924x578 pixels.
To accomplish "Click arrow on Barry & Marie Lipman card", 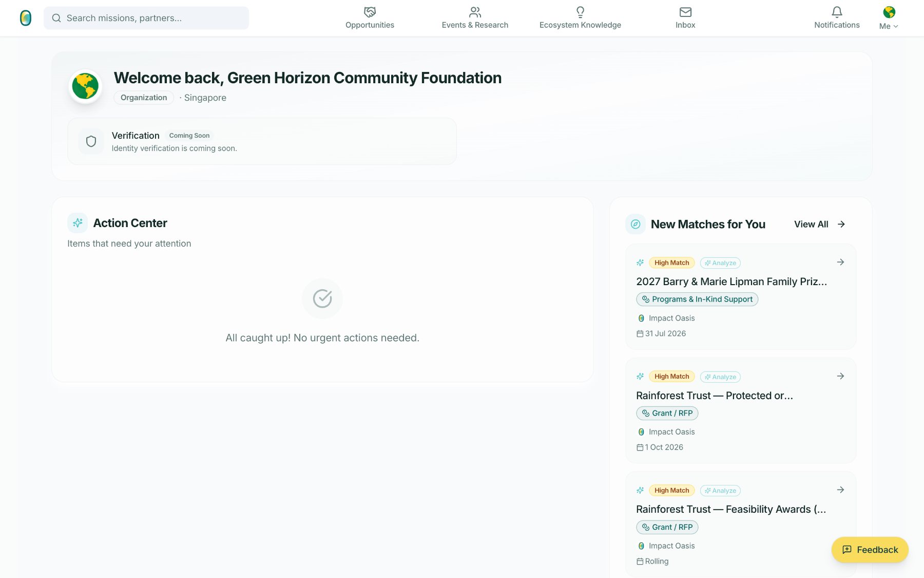I will [x=840, y=262].
